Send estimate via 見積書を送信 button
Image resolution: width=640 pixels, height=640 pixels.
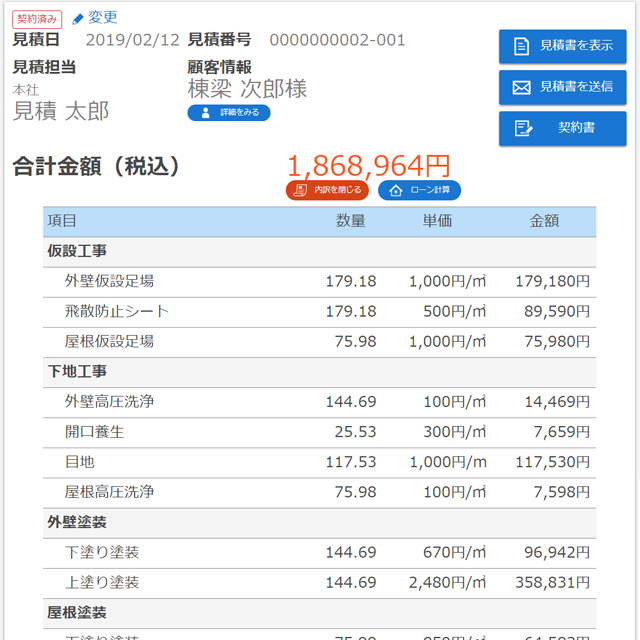tap(563, 87)
